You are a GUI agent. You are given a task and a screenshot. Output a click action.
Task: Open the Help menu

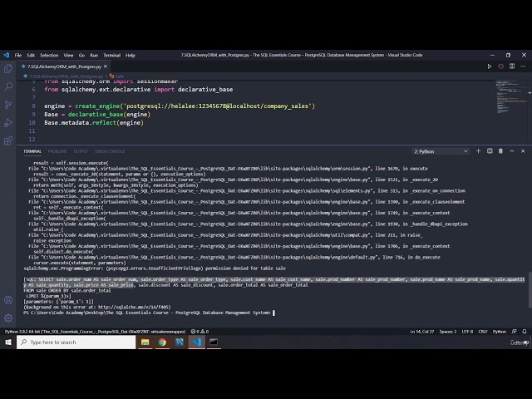(131, 56)
